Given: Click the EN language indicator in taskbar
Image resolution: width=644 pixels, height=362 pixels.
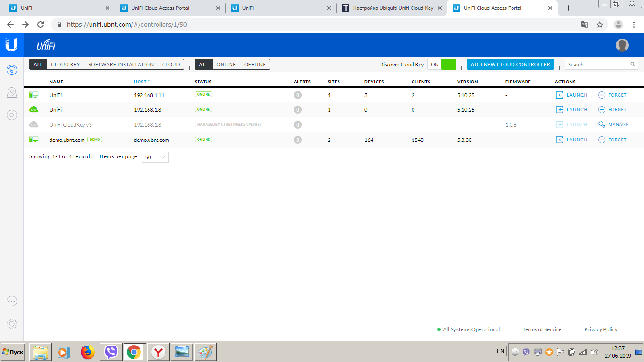Looking at the screenshot, I should [x=500, y=351].
